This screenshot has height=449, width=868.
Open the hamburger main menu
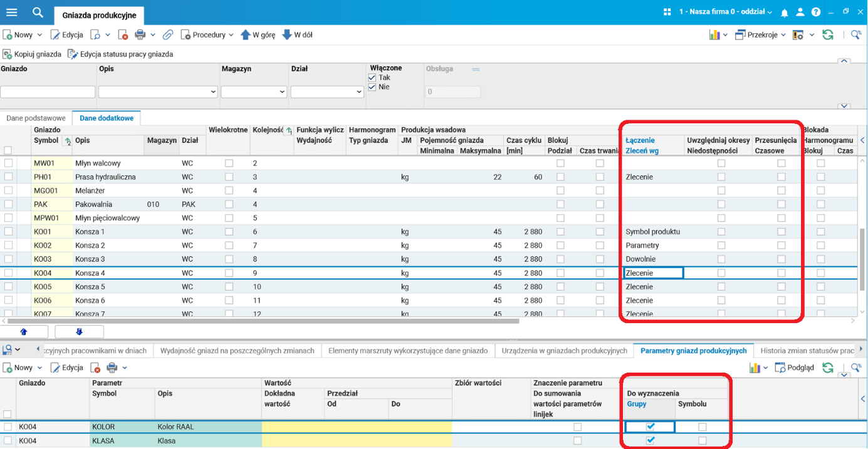pyautogui.click(x=11, y=13)
